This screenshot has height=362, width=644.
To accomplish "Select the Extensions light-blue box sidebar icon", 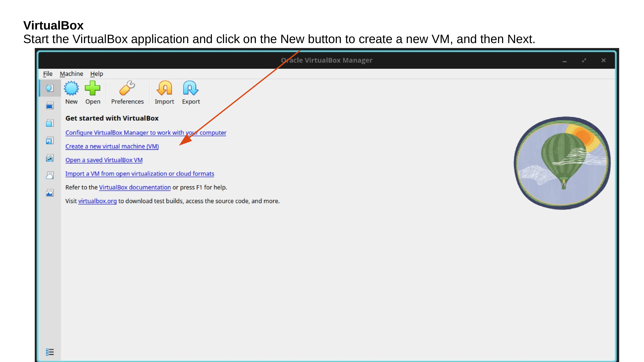I will [50, 123].
